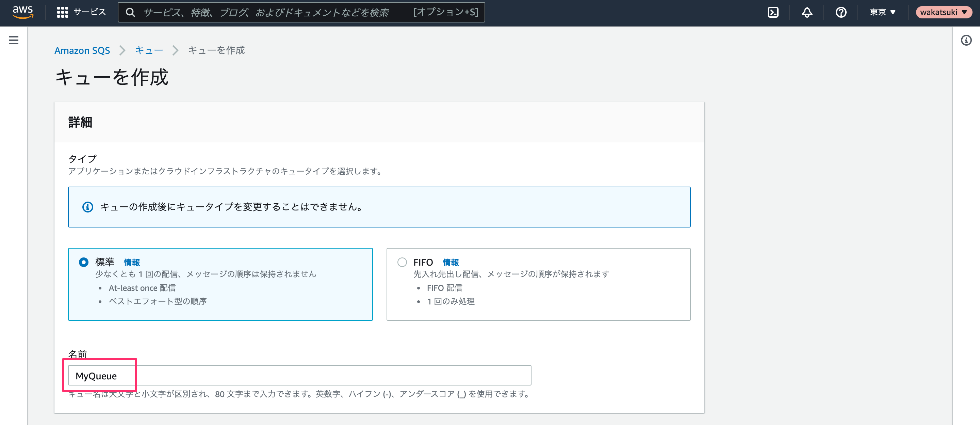Screen dimensions: 980x425
Task: Open the services grid icon
Action: click(x=62, y=12)
